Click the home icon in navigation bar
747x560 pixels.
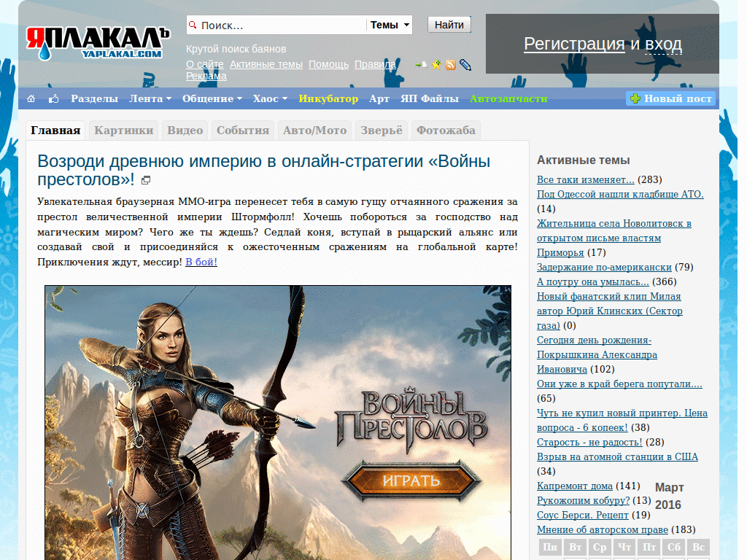click(31, 98)
